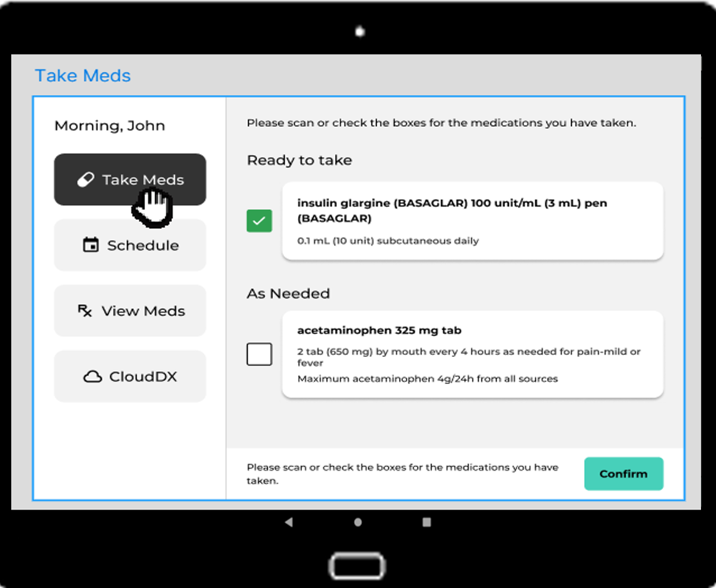716x588 pixels.
Task: Click the calendar icon beside Schedule
Action: pos(91,245)
